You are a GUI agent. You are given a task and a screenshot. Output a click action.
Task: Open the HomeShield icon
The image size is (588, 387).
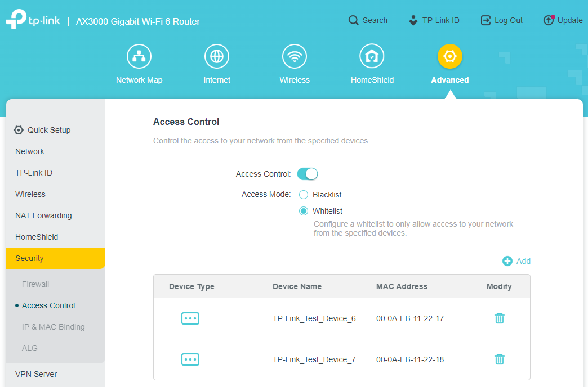coord(372,56)
